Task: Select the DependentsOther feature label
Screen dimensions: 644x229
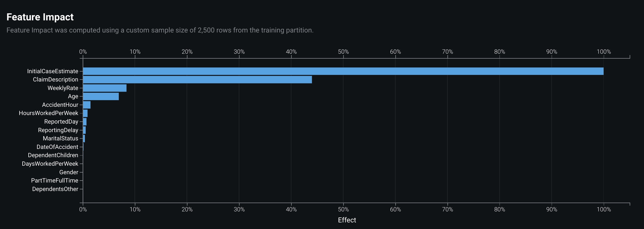Action: 55,189
